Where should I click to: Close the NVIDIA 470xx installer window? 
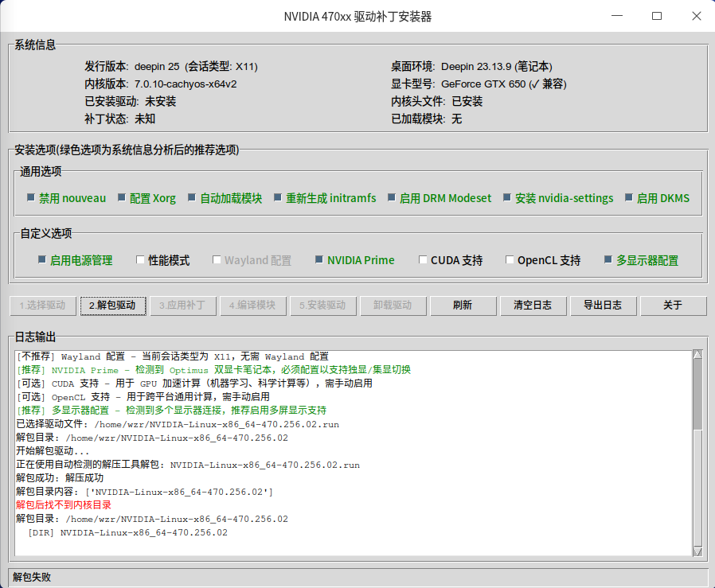697,16
